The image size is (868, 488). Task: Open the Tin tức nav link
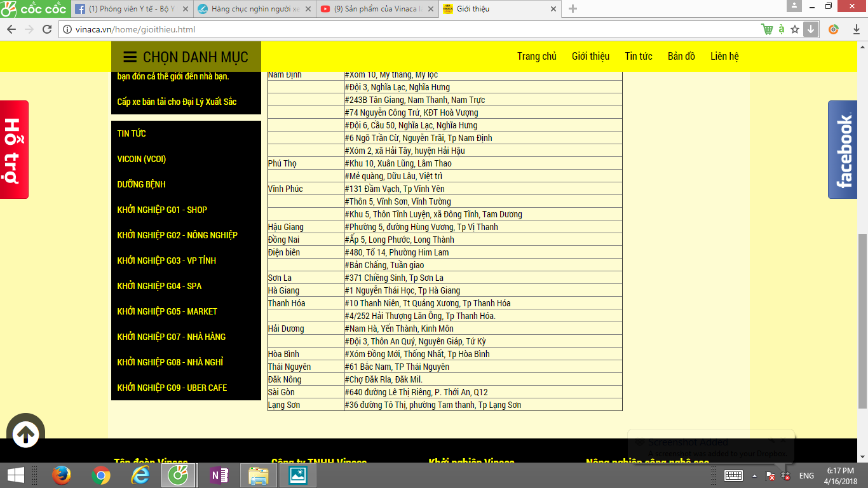click(639, 56)
